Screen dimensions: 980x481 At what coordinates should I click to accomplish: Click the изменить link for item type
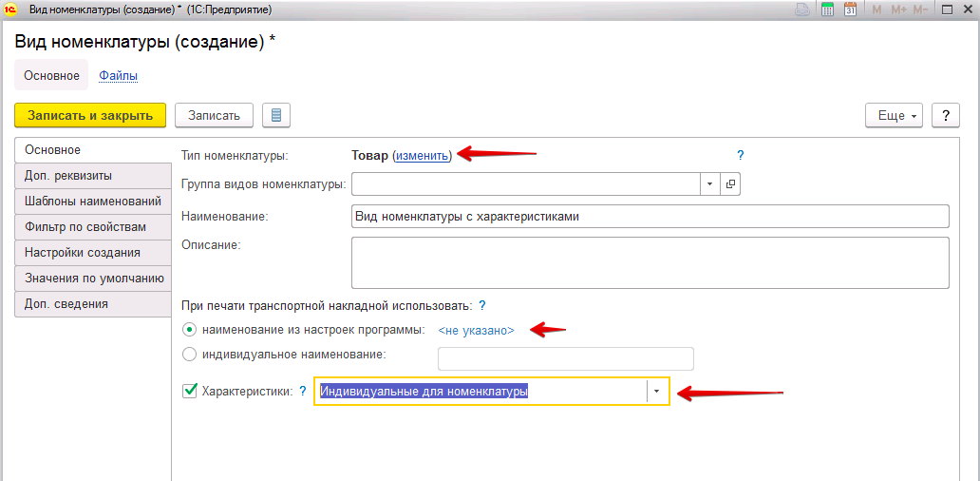[422, 156]
